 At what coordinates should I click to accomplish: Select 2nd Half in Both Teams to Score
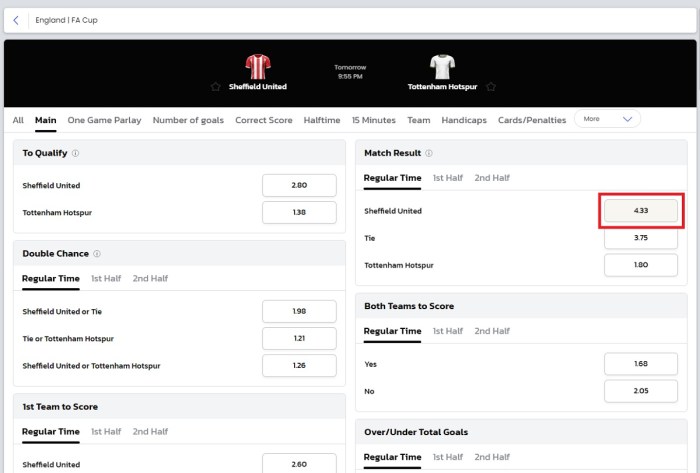tap(492, 331)
